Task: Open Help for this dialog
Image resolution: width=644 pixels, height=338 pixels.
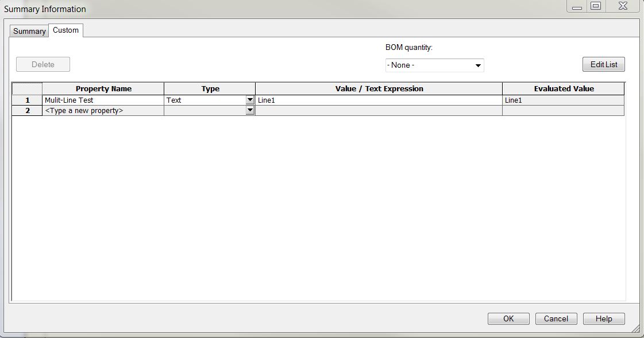Action: pos(604,318)
